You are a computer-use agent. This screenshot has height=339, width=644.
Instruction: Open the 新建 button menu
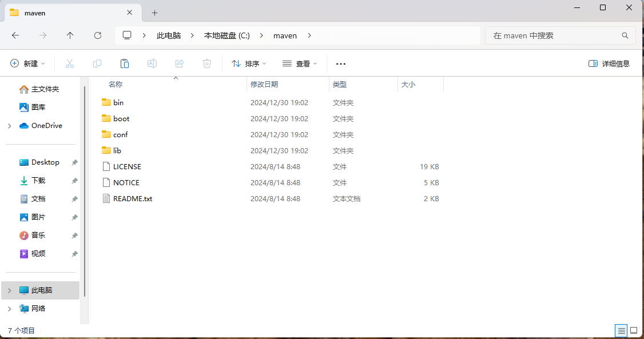[27, 63]
